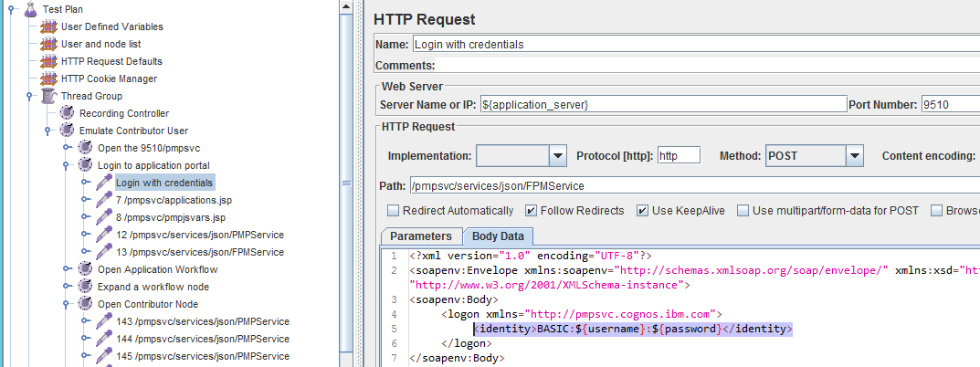Viewport: 980px width, 367px height.
Task: Click the 7 /pmpsvc/applications.jsp sampler icon
Action: (104, 200)
